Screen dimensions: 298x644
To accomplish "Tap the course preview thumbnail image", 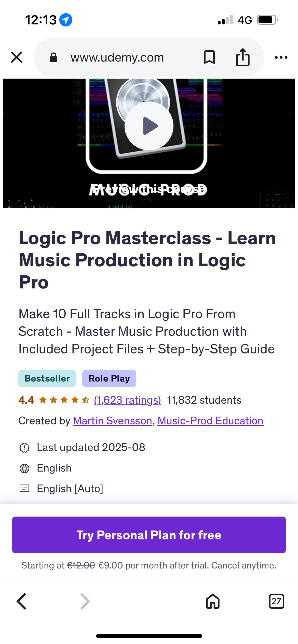I will coord(149,143).
